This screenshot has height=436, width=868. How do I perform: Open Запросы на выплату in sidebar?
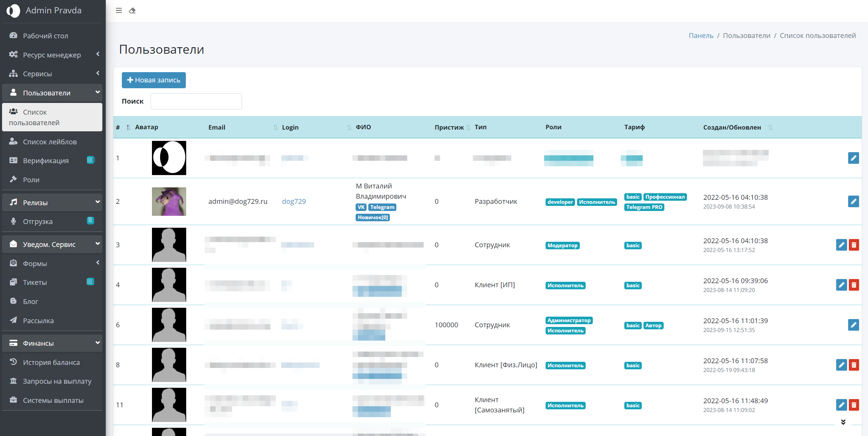pos(52,381)
